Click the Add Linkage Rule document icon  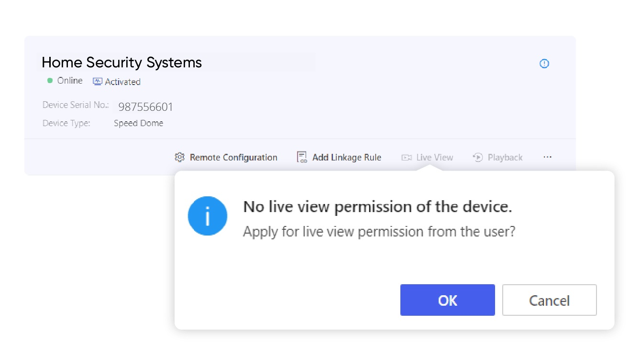[302, 157]
